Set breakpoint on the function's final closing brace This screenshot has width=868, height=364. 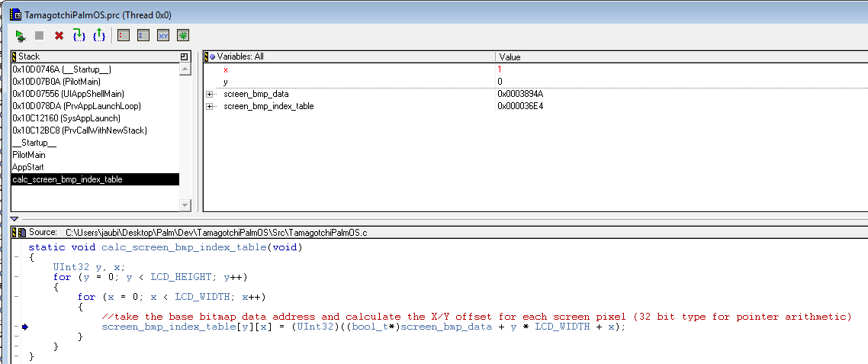[16, 357]
